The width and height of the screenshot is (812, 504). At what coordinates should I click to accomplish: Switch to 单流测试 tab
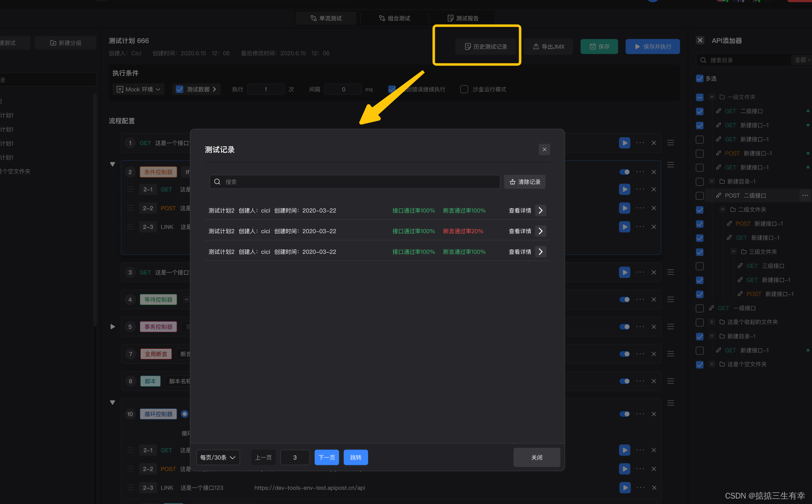coord(326,18)
